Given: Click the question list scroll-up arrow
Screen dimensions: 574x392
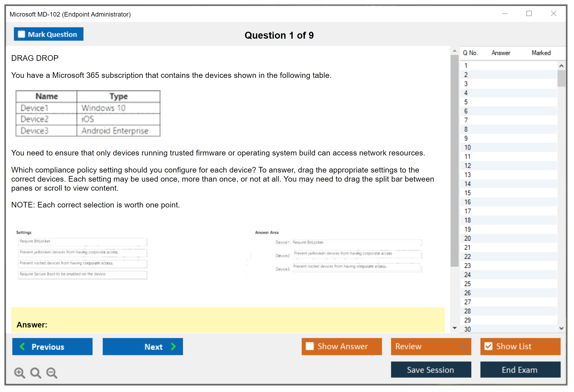Looking at the screenshot, I should [561, 66].
